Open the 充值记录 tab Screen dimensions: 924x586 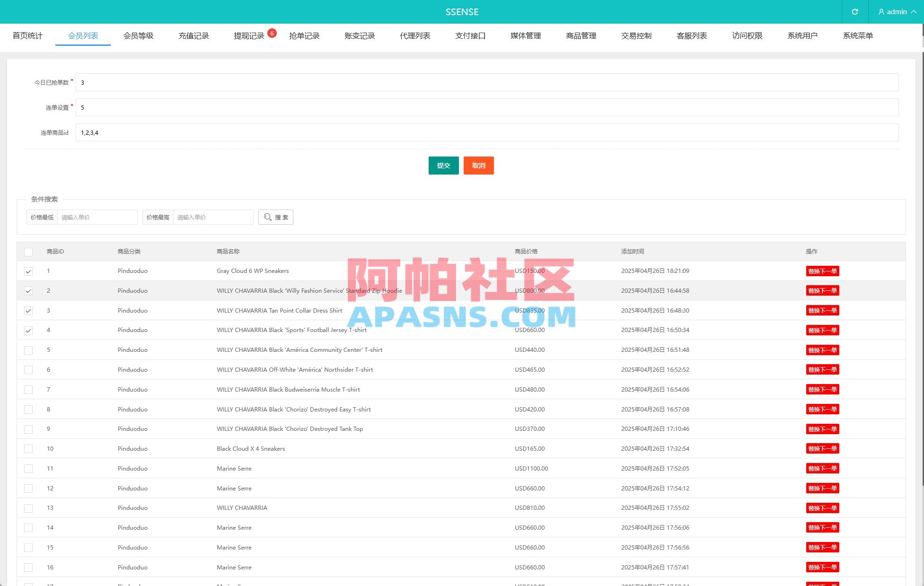(x=194, y=35)
